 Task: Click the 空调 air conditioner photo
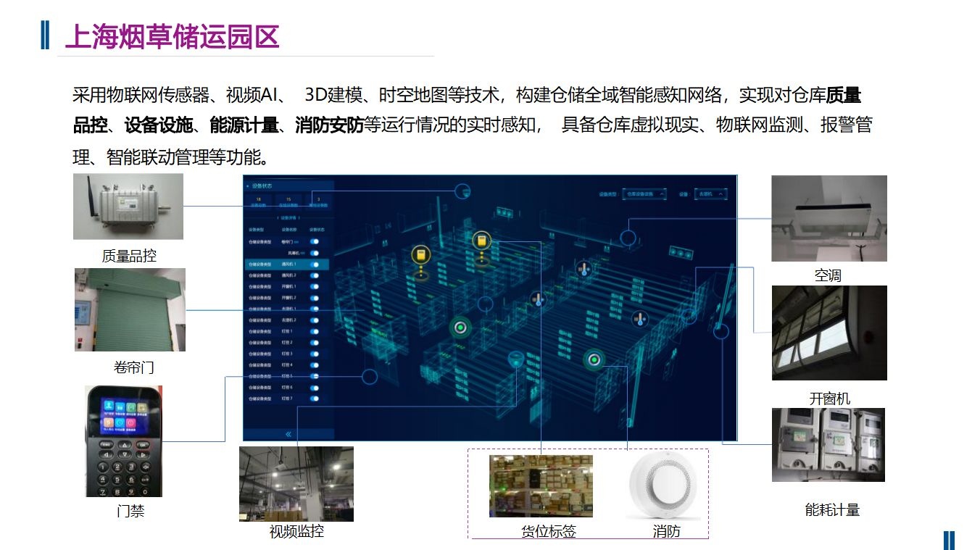(x=829, y=218)
